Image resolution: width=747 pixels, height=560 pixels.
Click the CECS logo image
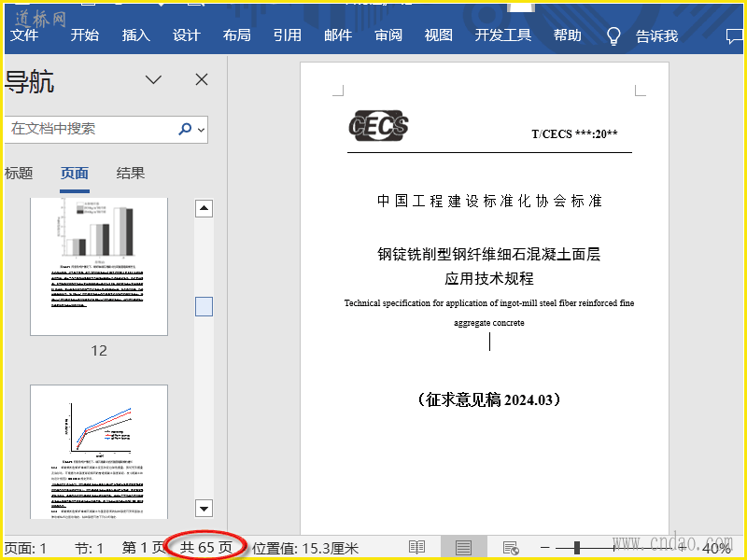(378, 125)
